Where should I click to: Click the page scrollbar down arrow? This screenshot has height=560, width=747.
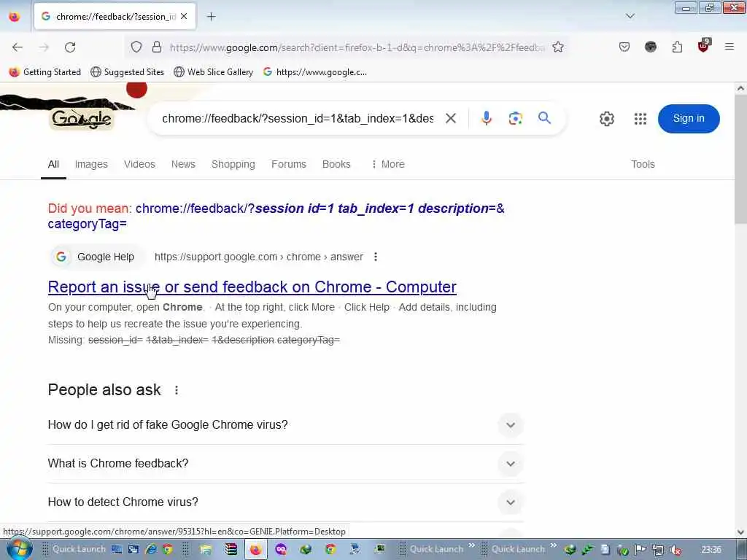[740, 532]
